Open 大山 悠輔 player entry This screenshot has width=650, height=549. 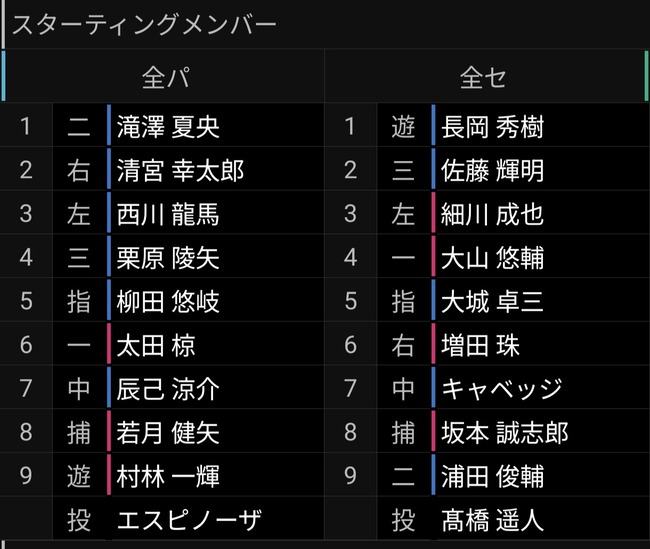[492, 257]
